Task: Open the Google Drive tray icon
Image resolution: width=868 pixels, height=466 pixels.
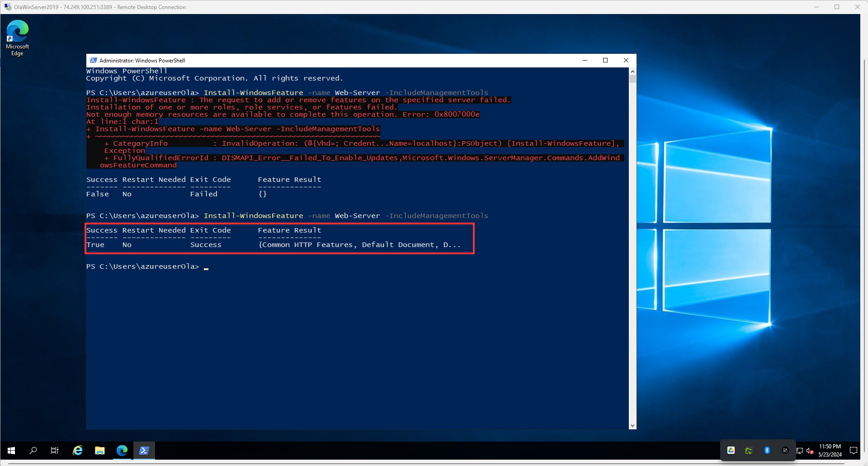Action: 731,450
